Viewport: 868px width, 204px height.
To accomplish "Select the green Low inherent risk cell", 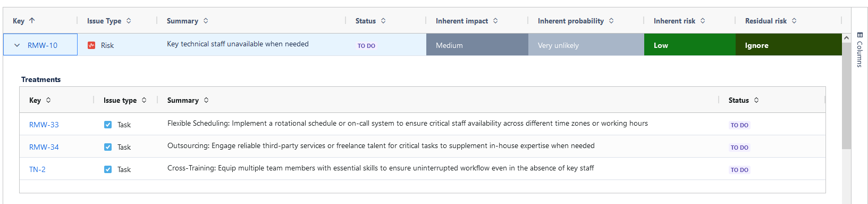I will pos(690,45).
